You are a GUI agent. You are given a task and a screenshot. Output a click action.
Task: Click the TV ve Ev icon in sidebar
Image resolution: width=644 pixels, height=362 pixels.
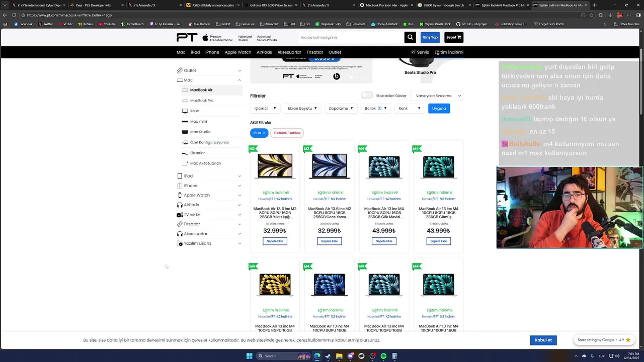(180, 215)
